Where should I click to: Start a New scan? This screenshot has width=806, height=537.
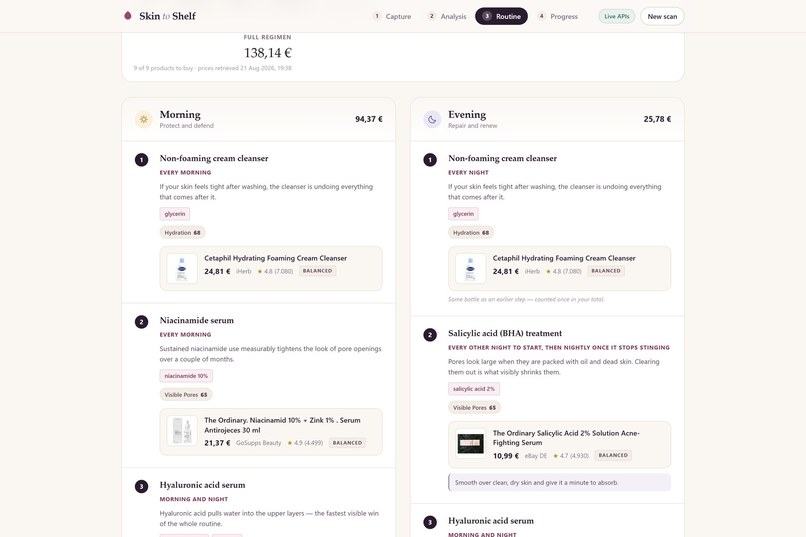pos(662,16)
